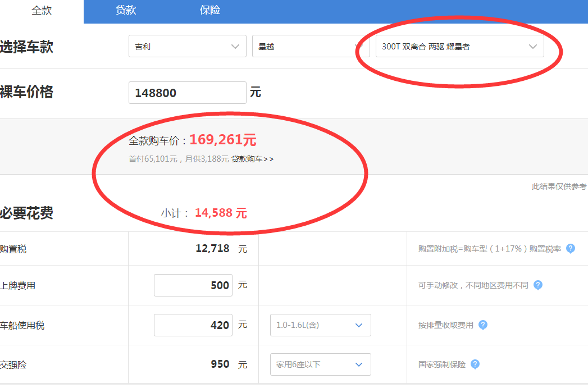Click the 购置附加税 formula description
The height and width of the screenshot is (388, 588).
pyautogui.click(x=489, y=249)
